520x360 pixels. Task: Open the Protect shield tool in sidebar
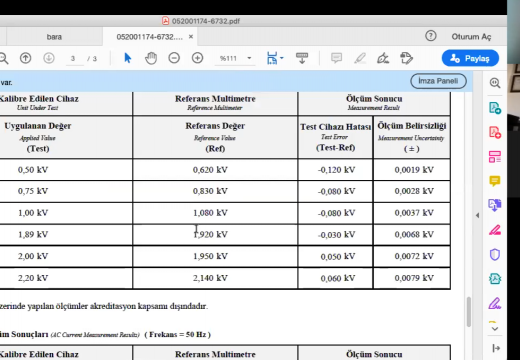[495, 255]
